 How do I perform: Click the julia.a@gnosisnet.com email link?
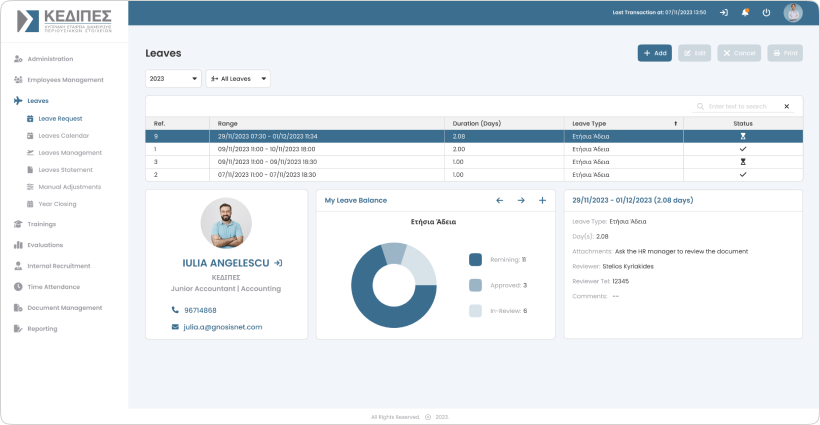(x=222, y=327)
